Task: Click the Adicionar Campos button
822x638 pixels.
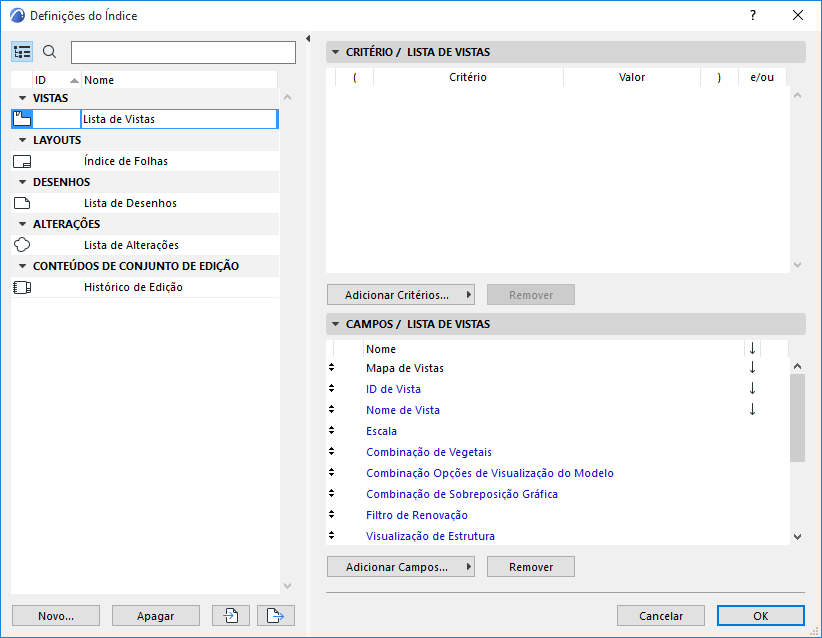Action: (x=400, y=566)
